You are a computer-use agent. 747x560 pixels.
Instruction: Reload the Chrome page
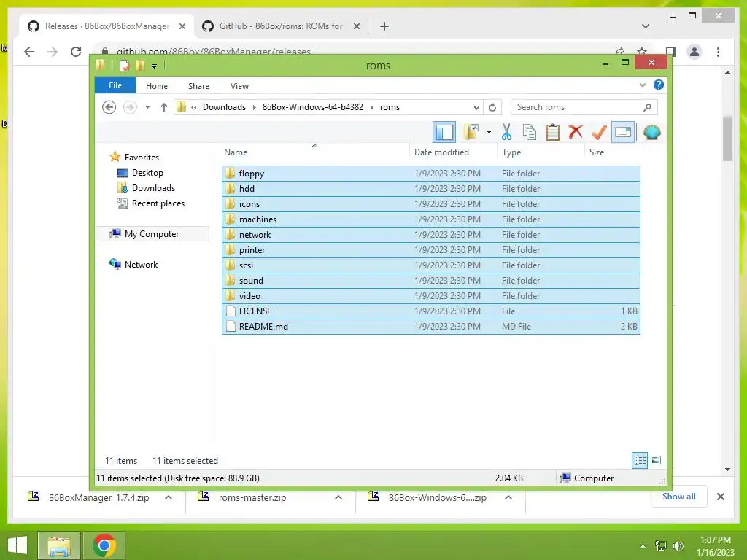coord(76,52)
